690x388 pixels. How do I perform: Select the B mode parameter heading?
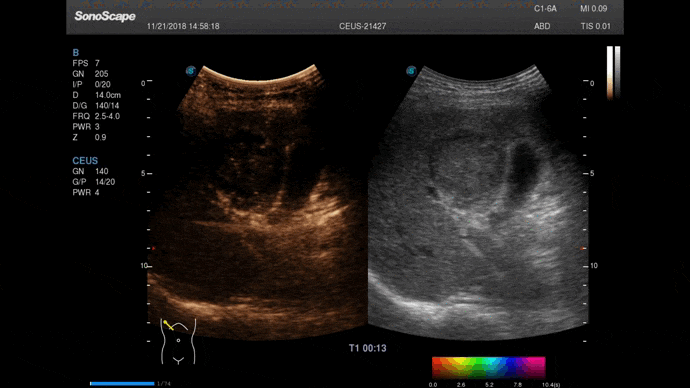tap(76, 53)
